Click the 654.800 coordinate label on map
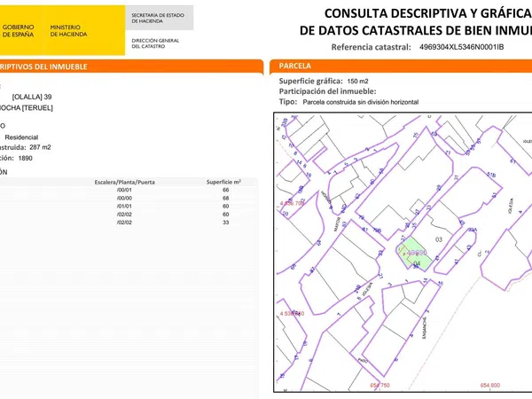 [490, 386]
